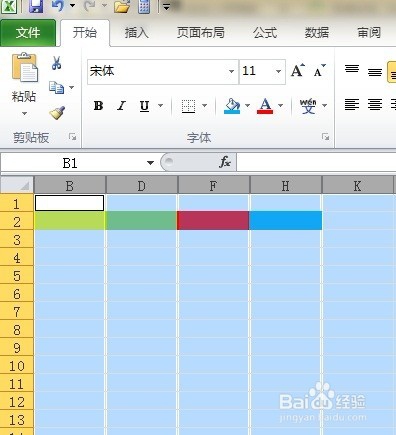This screenshot has height=435, width=396.
Task: Open the 剪贴板 dialog launcher
Action: [72, 137]
